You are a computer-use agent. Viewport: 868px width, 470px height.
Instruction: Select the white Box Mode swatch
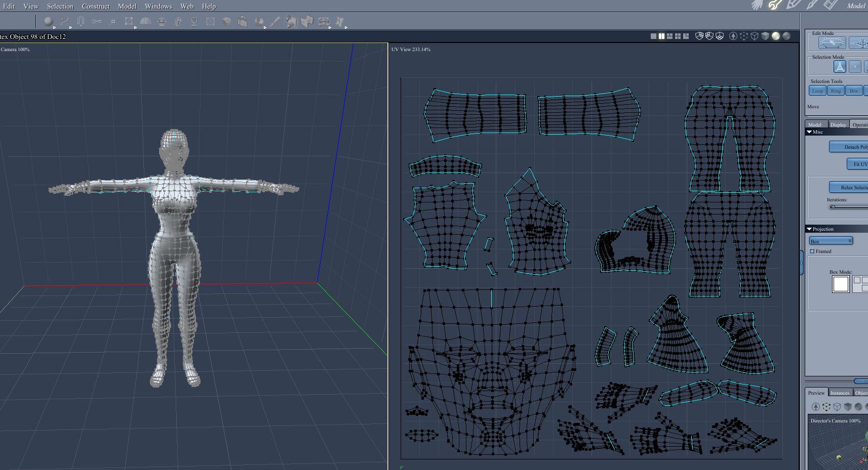(x=841, y=284)
